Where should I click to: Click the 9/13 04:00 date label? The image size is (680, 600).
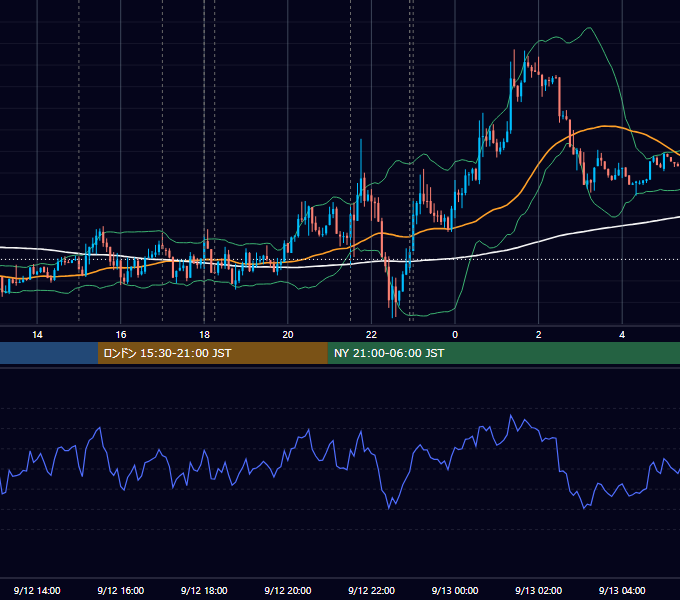[622, 590]
